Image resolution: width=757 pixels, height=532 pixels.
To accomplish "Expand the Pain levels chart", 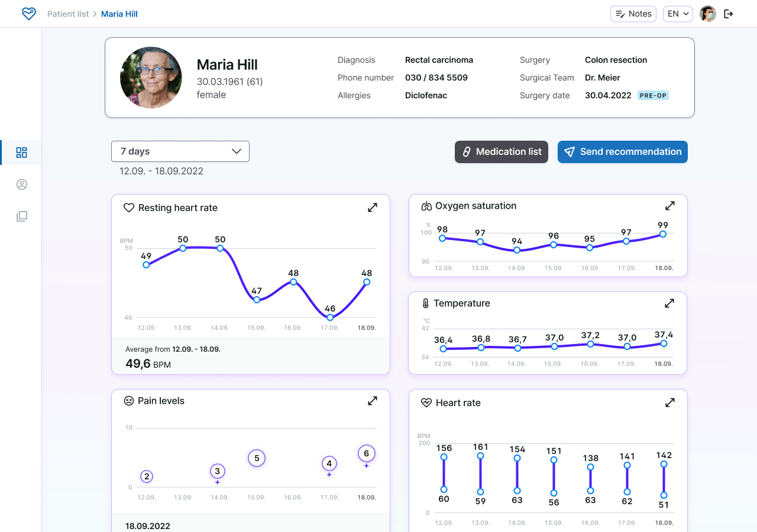I will coord(372,400).
